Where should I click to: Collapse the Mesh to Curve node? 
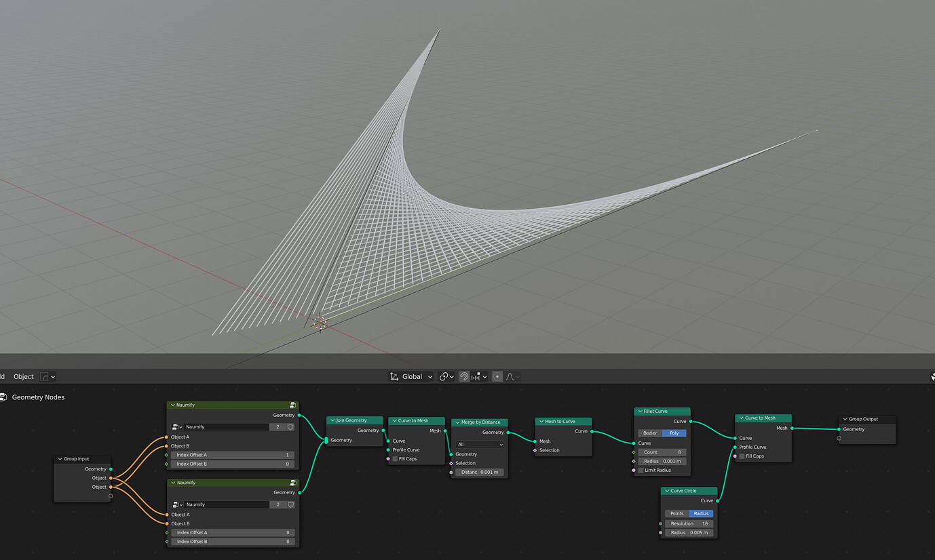tap(540, 421)
